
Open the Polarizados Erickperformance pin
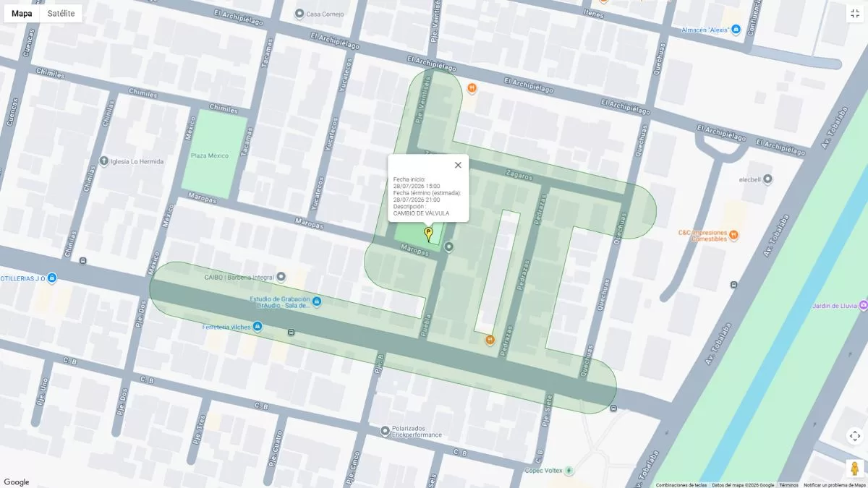[x=385, y=431]
